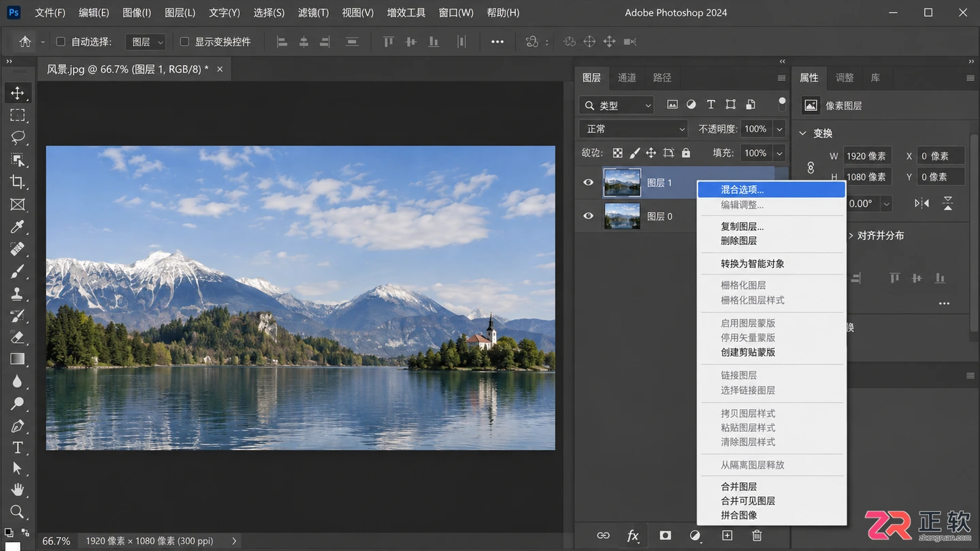Toggle the layer filtering switch
The image size is (980, 551).
point(782,104)
